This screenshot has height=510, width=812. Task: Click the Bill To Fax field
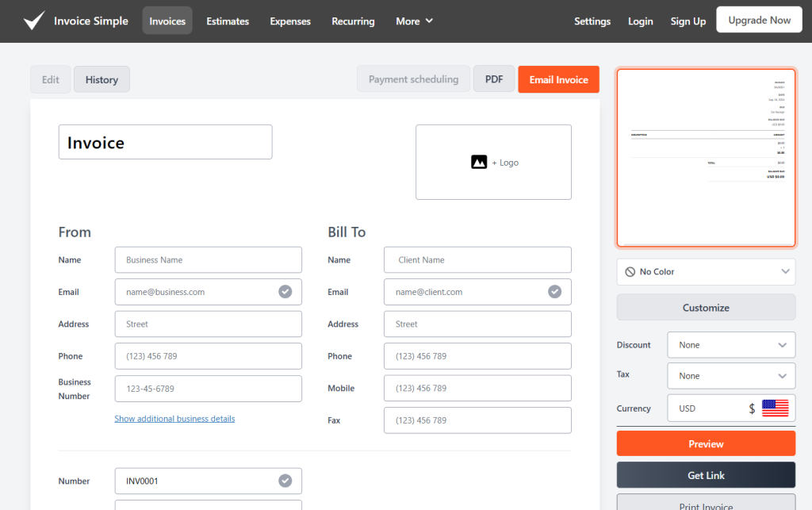pyautogui.click(x=477, y=420)
